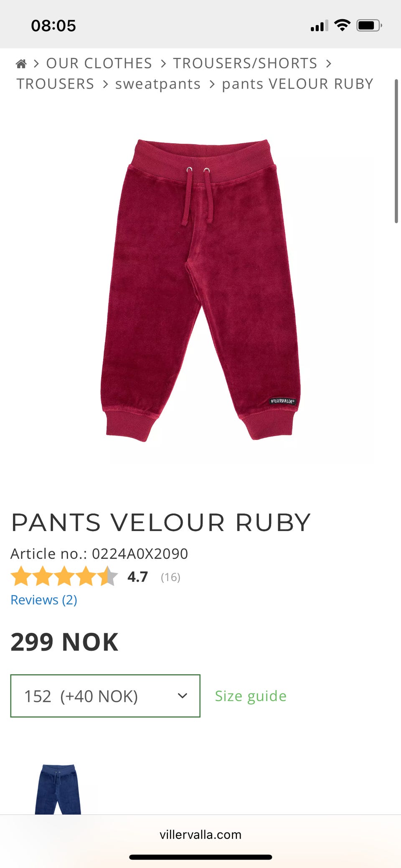Select the TROUSERS breadcrumb item
The width and height of the screenshot is (401, 868).
tap(55, 84)
